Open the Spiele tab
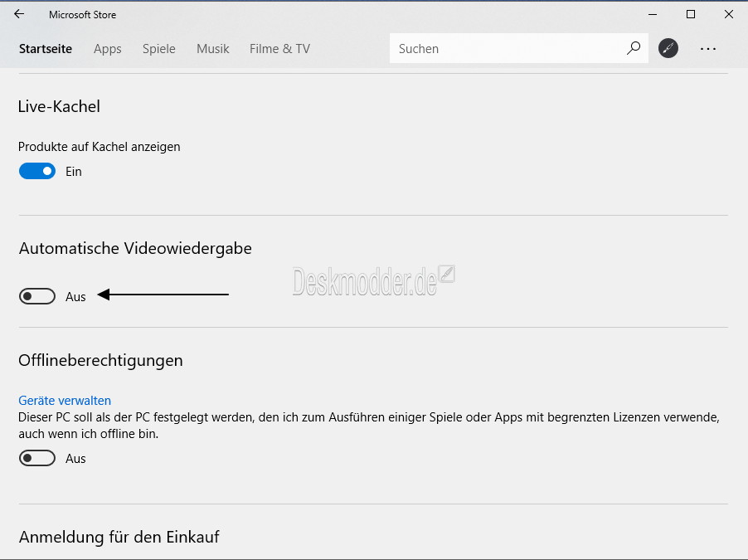Screen dimensions: 748x560 point(159,49)
